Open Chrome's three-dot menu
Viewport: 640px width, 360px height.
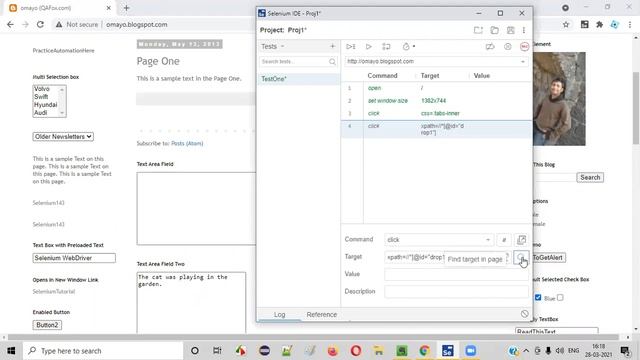tap(630, 24)
